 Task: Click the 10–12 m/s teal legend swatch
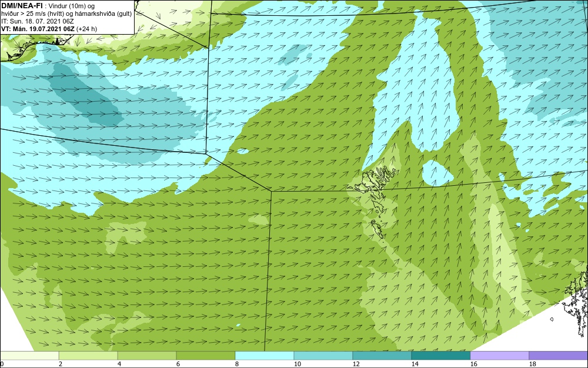pos(323,356)
